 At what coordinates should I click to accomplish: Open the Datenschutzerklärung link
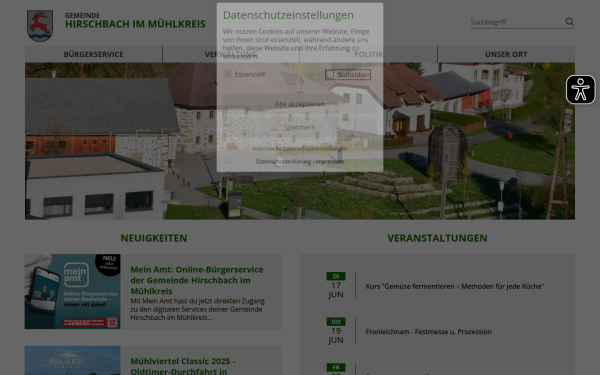point(283,161)
